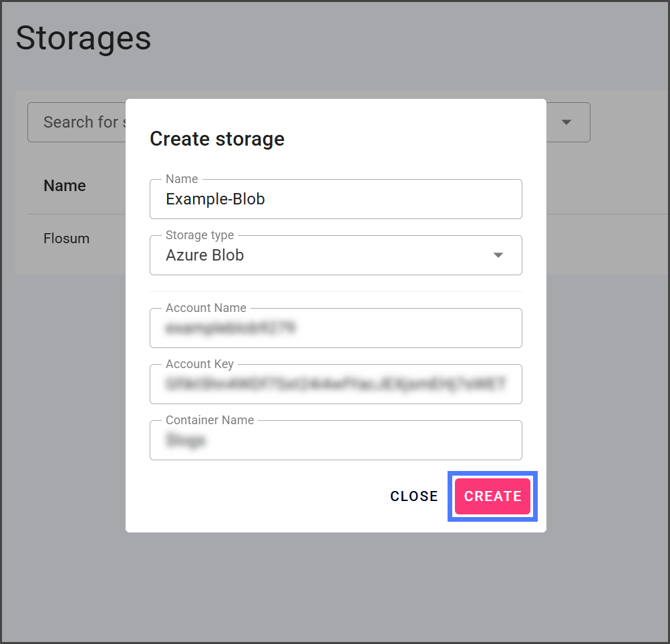This screenshot has width=670, height=644.
Task: Click the pink CREATE button
Action: (492, 496)
